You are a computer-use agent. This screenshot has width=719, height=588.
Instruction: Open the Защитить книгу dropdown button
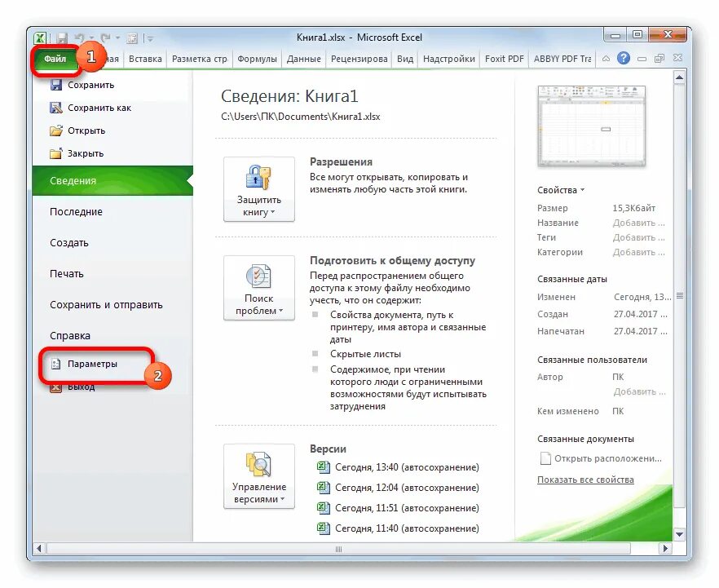coord(258,189)
